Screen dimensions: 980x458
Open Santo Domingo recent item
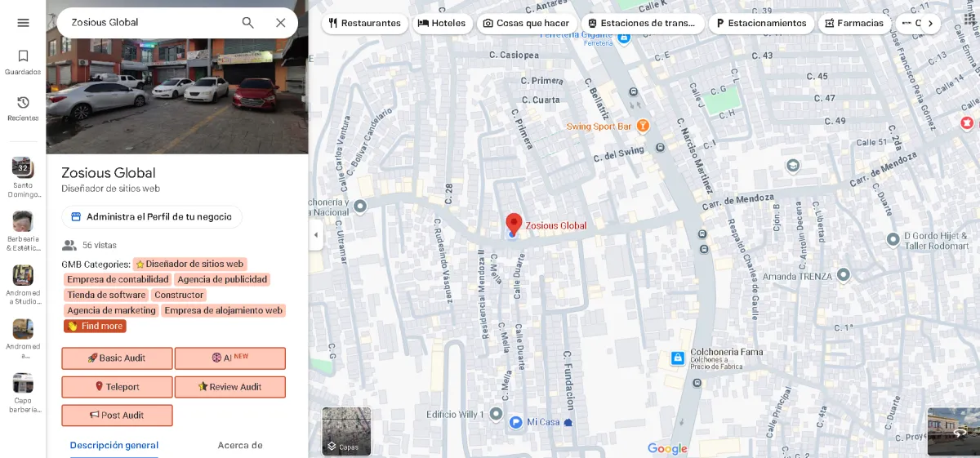point(23,178)
